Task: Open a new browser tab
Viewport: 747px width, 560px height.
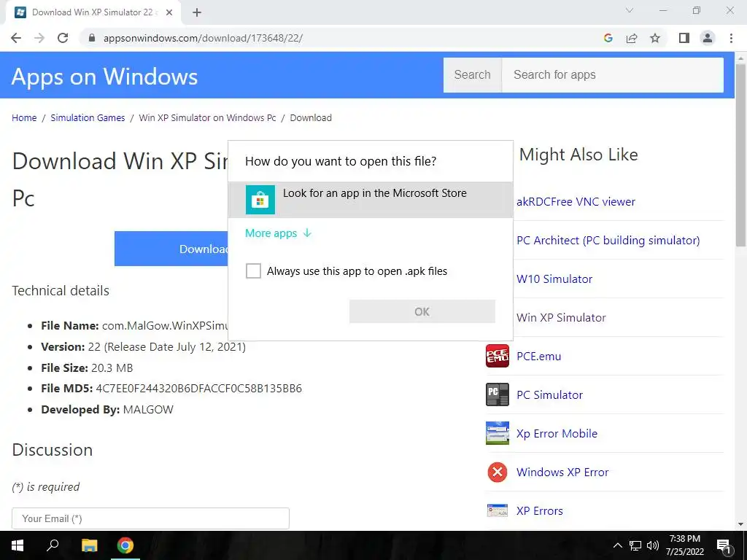Action: tap(197, 12)
